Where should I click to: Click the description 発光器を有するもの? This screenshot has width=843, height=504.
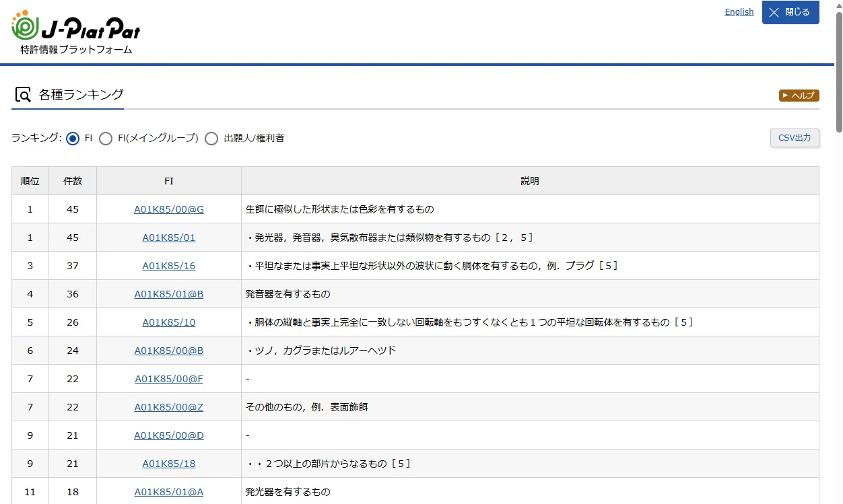(x=288, y=492)
